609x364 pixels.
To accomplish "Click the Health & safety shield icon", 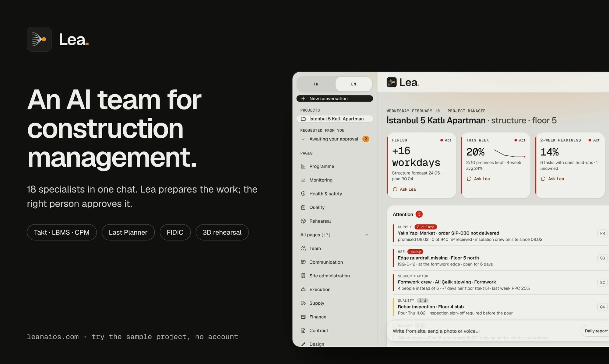I will pyautogui.click(x=303, y=194).
